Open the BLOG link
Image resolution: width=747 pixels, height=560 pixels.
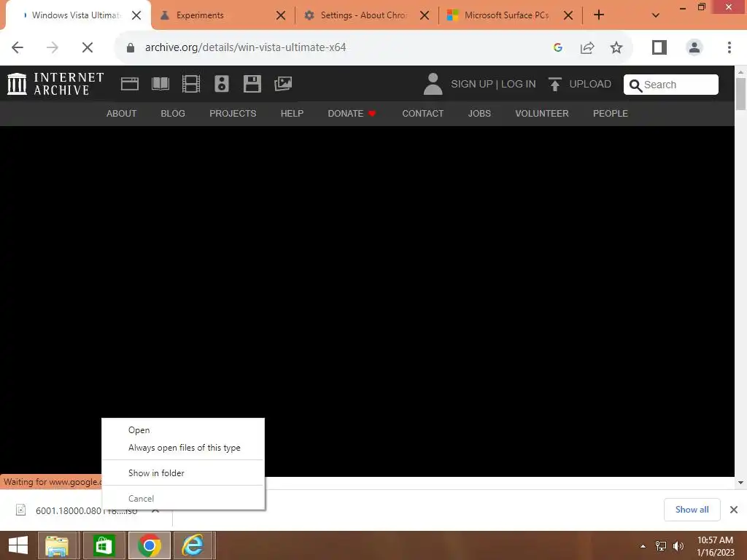[173, 113]
